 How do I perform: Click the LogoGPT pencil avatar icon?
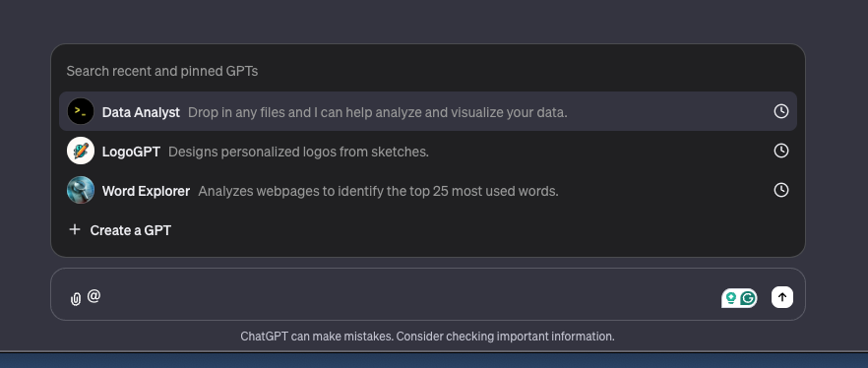pos(81,151)
